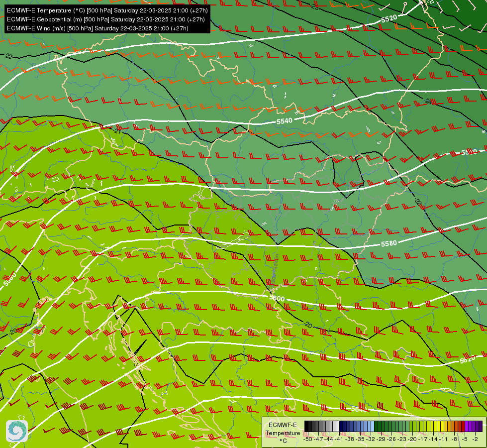The width and height of the screenshot is (487, 448).
Task: Click the swirl logo icon in the corner
Action: coord(17,431)
